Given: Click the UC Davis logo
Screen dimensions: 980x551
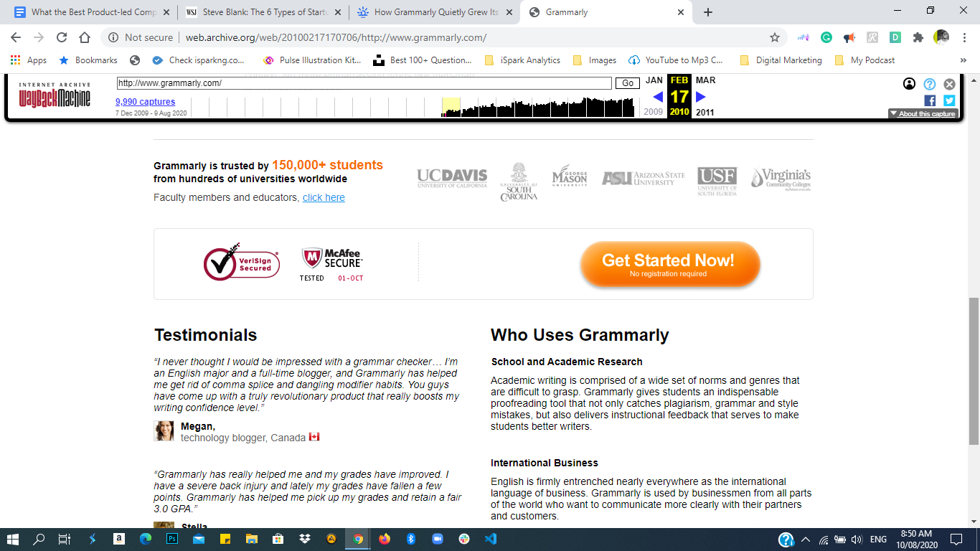Looking at the screenshot, I should point(452,178).
